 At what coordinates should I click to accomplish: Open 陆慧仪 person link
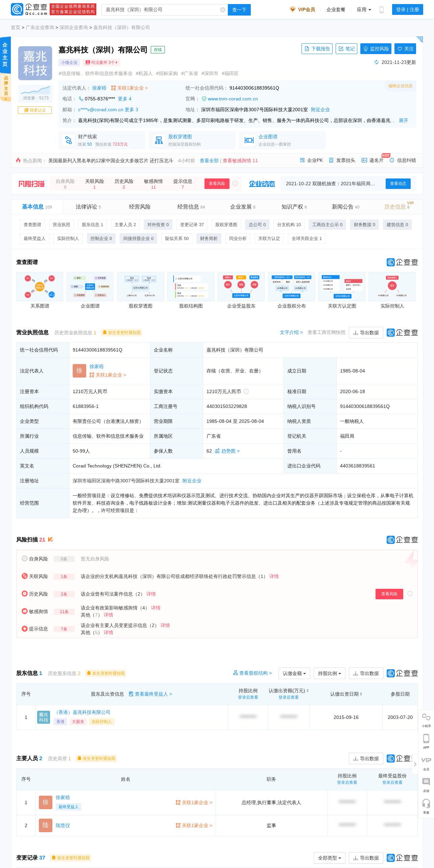[63, 825]
